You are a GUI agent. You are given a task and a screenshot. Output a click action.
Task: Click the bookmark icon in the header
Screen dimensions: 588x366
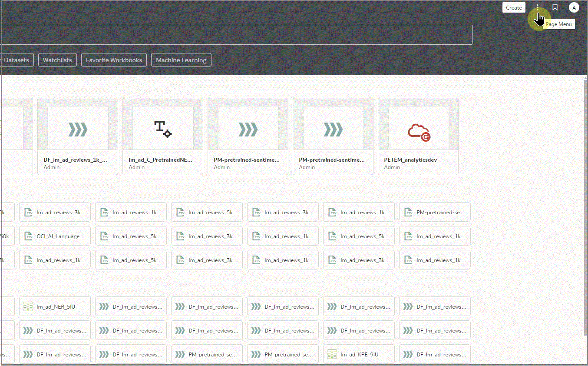555,7
